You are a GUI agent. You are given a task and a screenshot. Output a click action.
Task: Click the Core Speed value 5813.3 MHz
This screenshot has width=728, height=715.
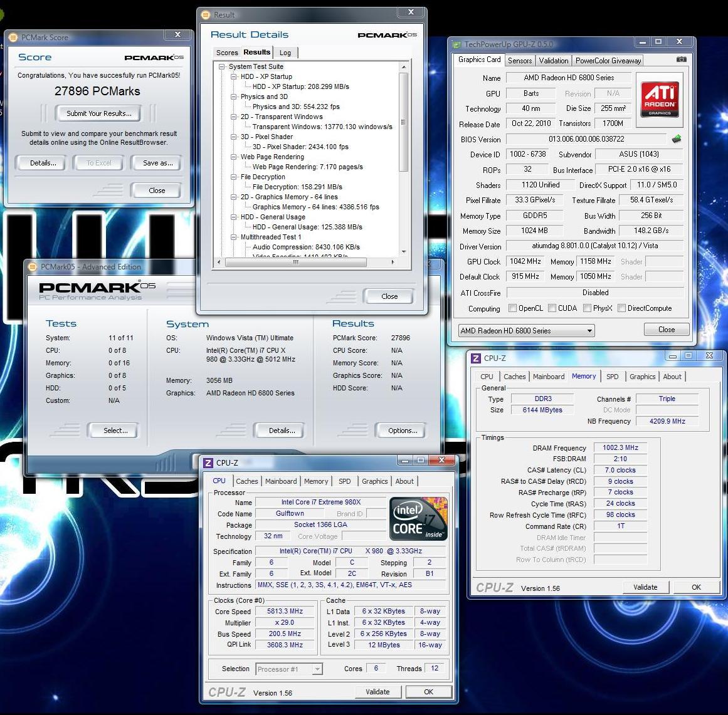tap(285, 612)
